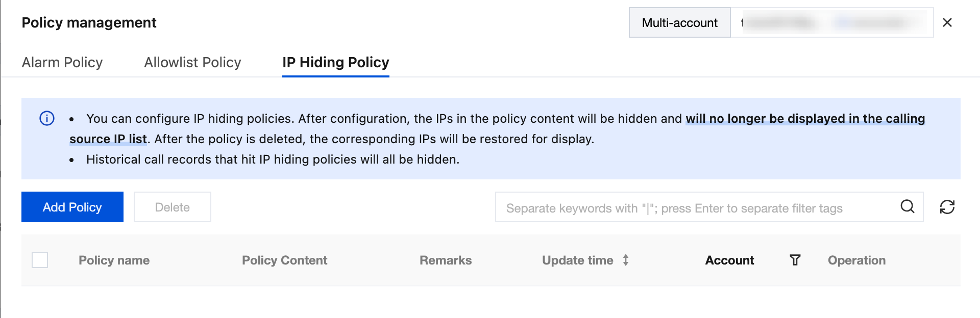Focus the keyword filter search field
Screen dimensions: 980x318
coord(694,208)
